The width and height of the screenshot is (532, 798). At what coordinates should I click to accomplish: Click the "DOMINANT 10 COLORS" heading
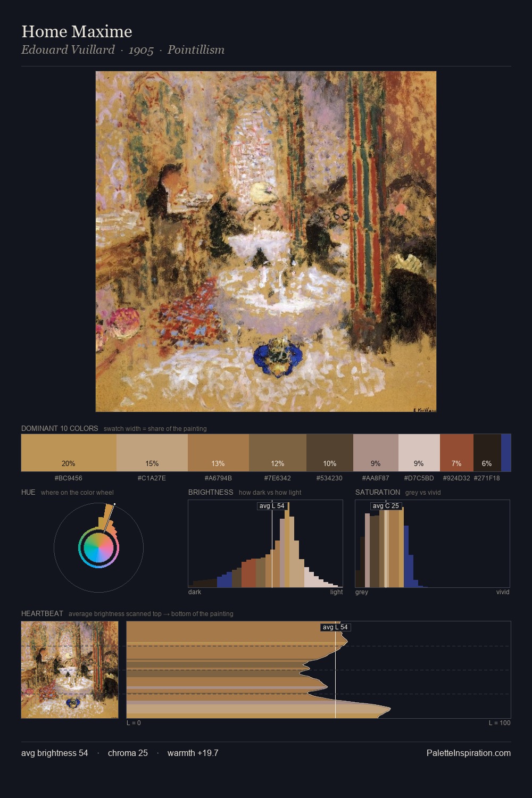click(x=60, y=428)
